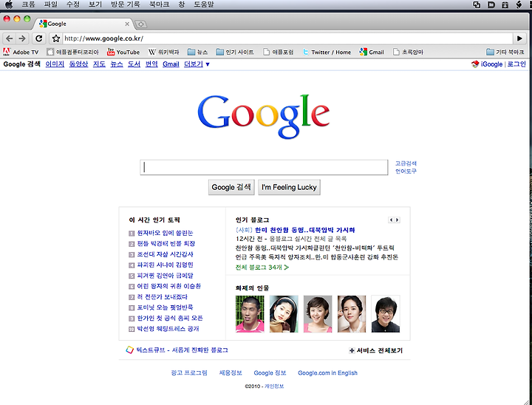The height and width of the screenshot is (405, 532).
Task: Click the Google logo image
Action: point(264,117)
